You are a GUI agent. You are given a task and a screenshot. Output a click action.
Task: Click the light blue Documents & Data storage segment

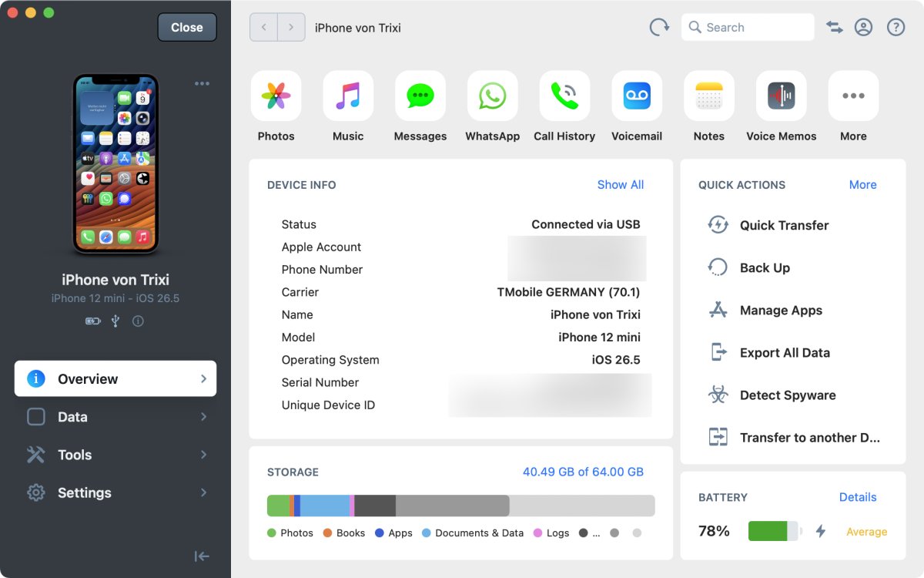click(324, 506)
